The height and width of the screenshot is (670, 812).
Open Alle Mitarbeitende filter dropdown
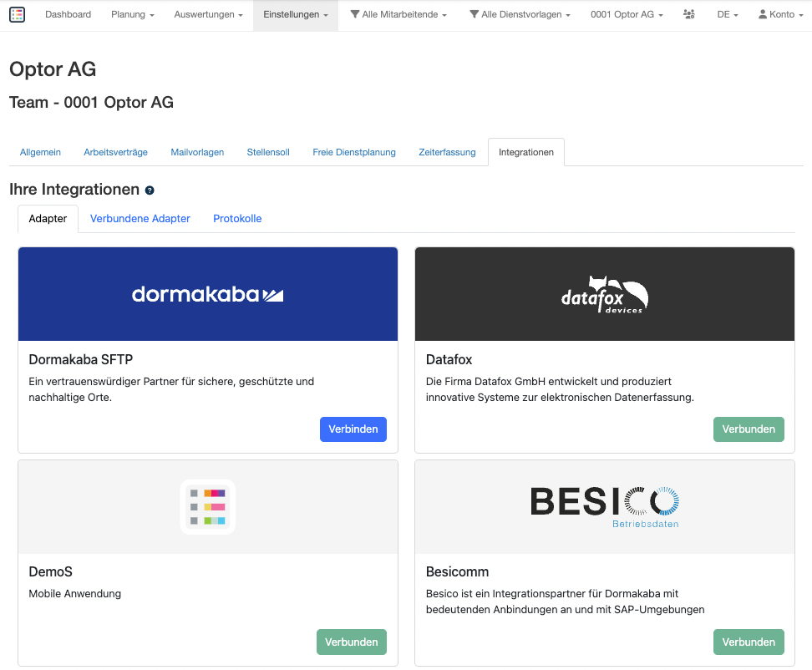(398, 14)
